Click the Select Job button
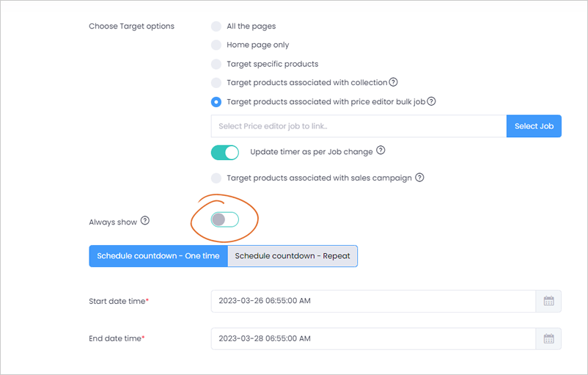The width and height of the screenshot is (588, 375). click(x=534, y=126)
